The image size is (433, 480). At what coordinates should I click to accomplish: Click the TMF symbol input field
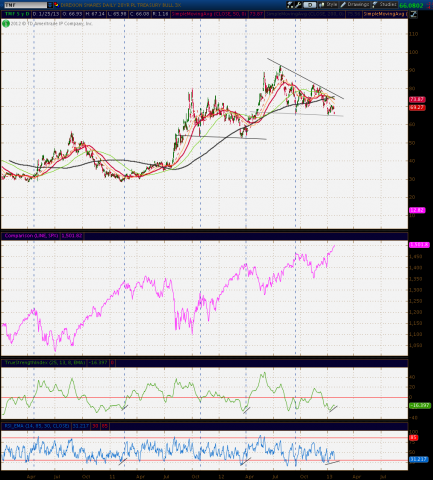(26, 5)
